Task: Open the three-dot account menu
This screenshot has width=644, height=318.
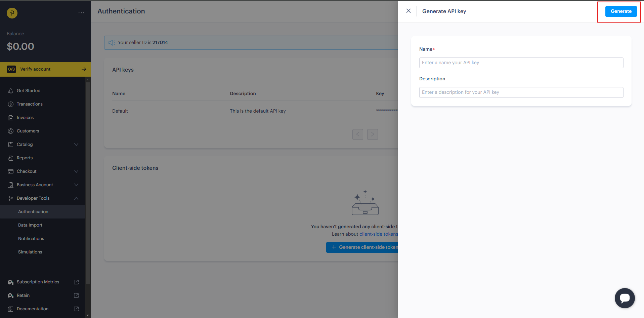Action: pyautogui.click(x=81, y=13)
